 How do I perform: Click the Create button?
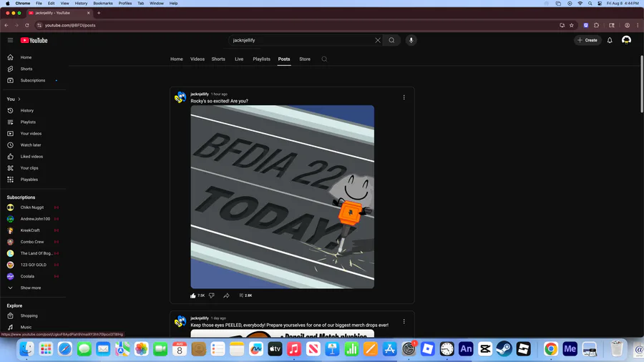click(587, 40)
